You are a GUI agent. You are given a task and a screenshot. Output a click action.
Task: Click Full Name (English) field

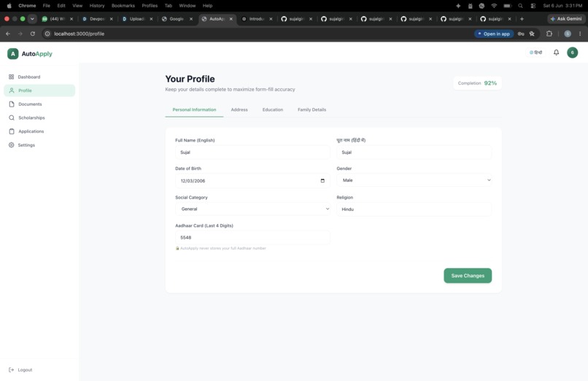coord(252,153)
